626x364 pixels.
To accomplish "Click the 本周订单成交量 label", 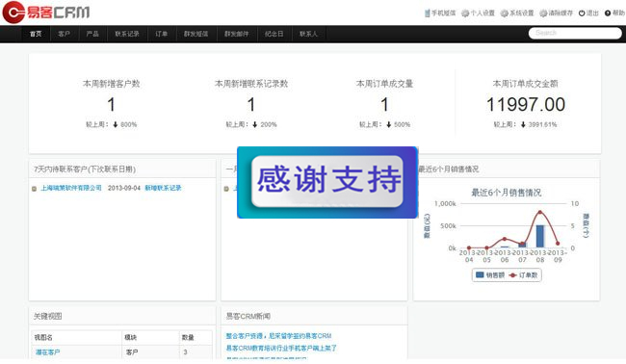I will pos(384,84).
